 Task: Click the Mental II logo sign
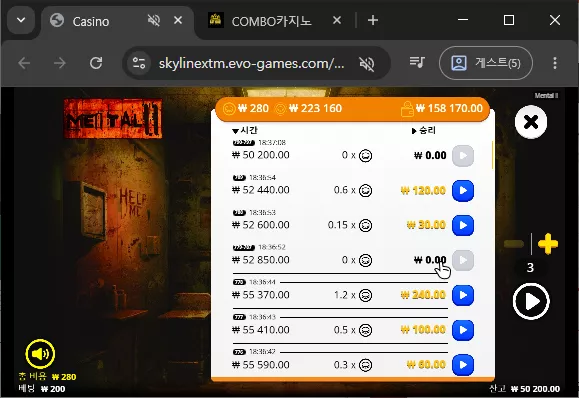113,119
